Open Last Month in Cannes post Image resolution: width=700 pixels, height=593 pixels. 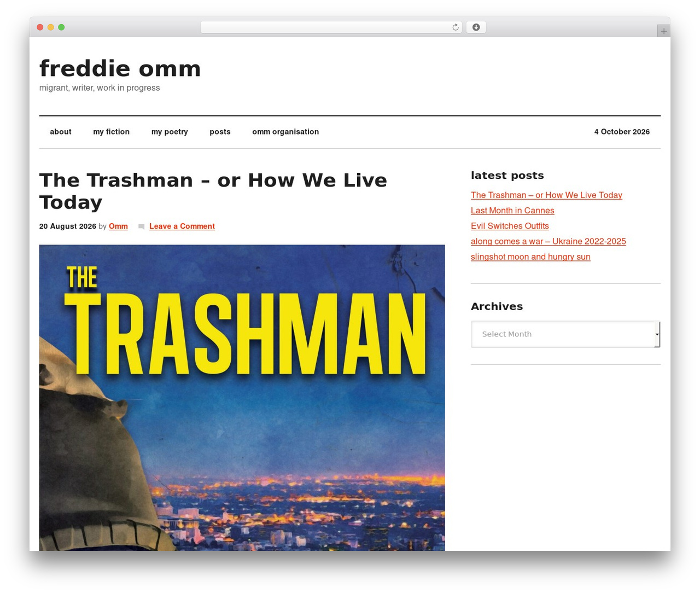pyautogui.click(x=512, y=211)
